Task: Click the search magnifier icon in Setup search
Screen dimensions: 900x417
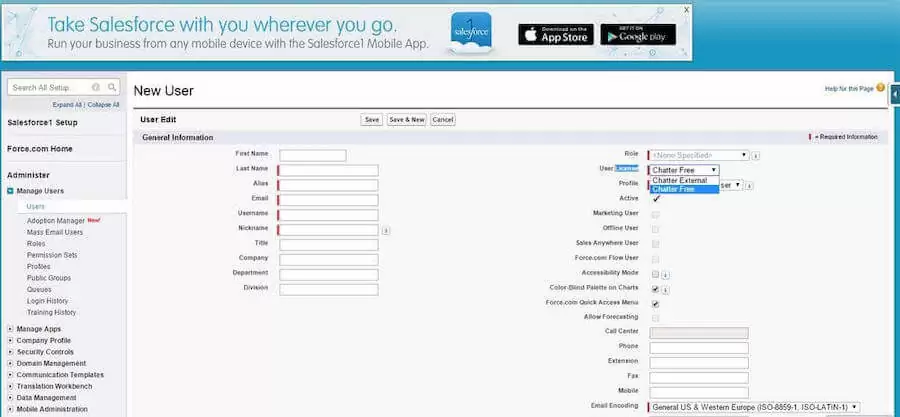Action: (x=112, y=88)
